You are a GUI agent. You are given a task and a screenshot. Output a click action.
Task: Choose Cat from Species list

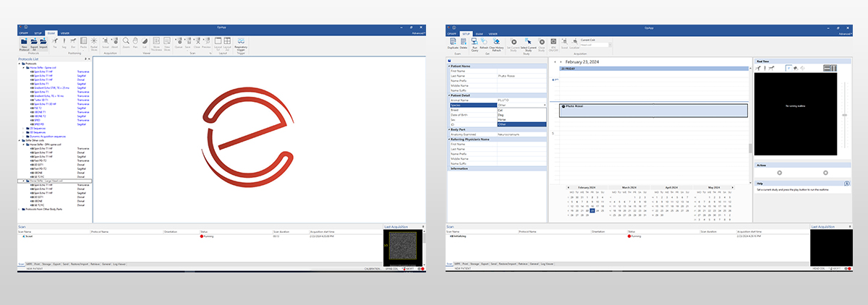[522, 110]
